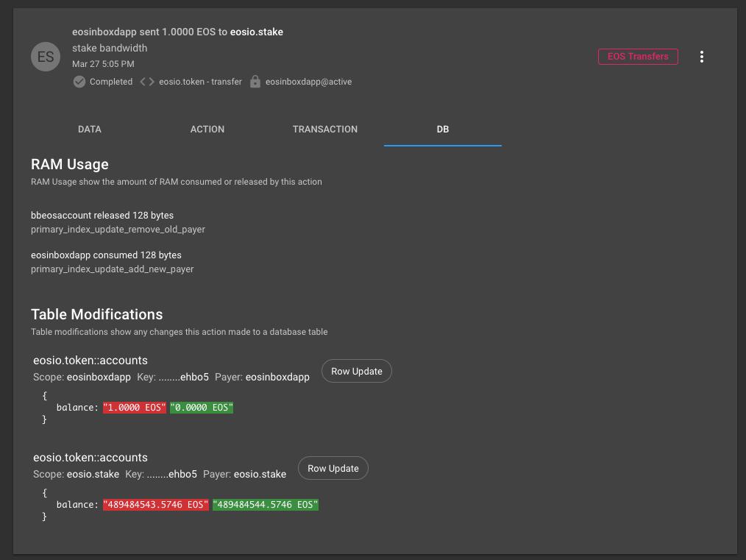Switch to the ACTION tab
Screen dimensions: 746x560
click(207, 130)
